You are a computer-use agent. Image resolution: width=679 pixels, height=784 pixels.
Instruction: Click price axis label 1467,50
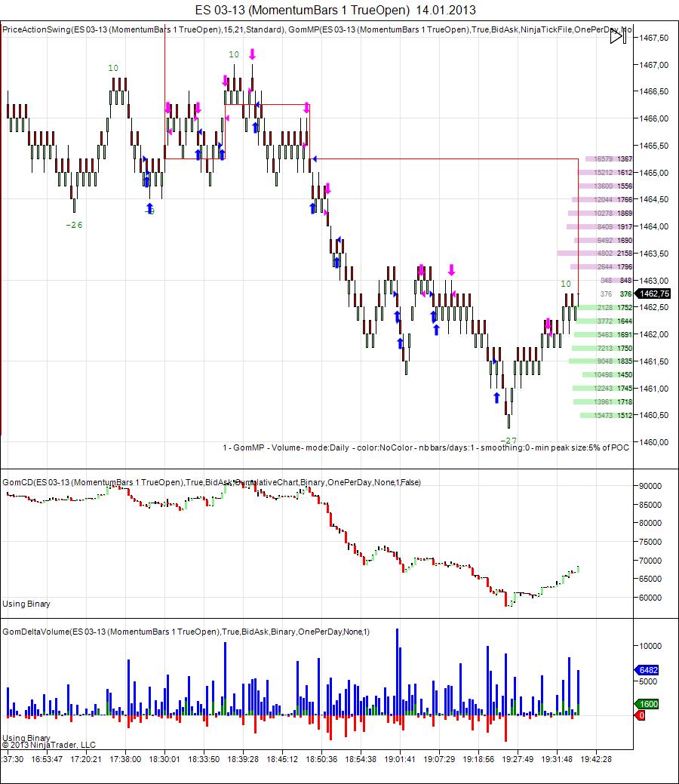pyautogui.click(x=654, y=38)
